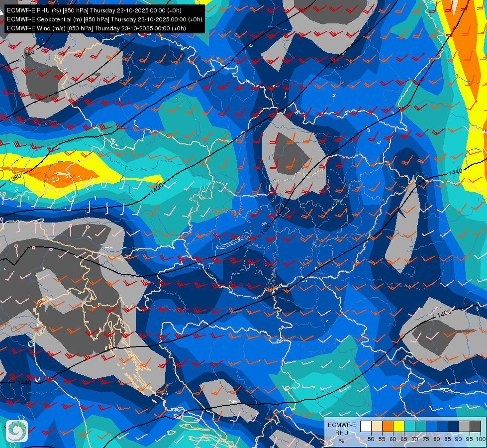Click the legend tick value 80
Viewport: 487px width, 448px height.
click(437, 439)
